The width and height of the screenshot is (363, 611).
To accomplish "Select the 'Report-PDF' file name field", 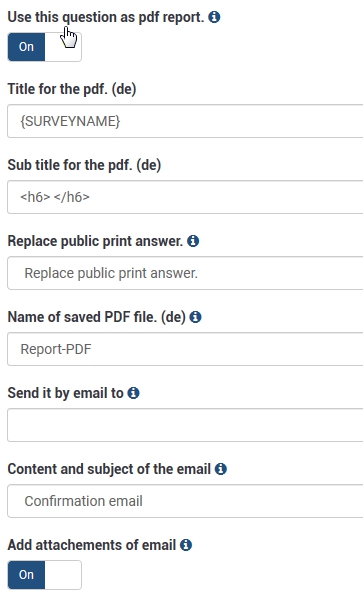I will [185, 349].
